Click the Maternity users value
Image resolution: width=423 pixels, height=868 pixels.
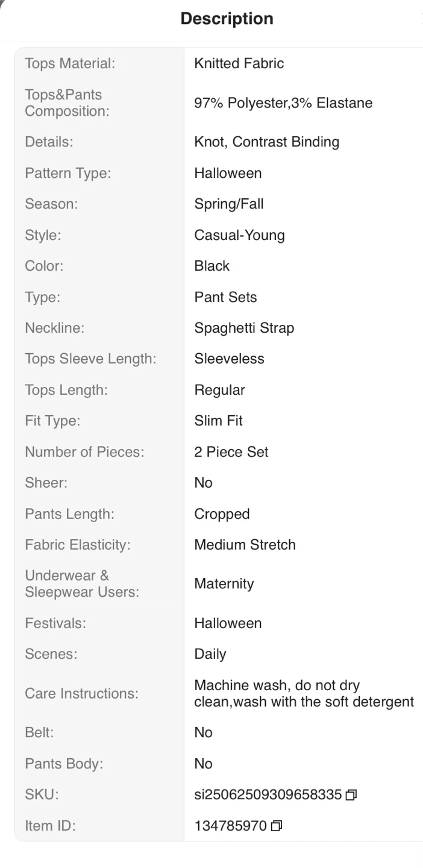(x=224, y=584)
